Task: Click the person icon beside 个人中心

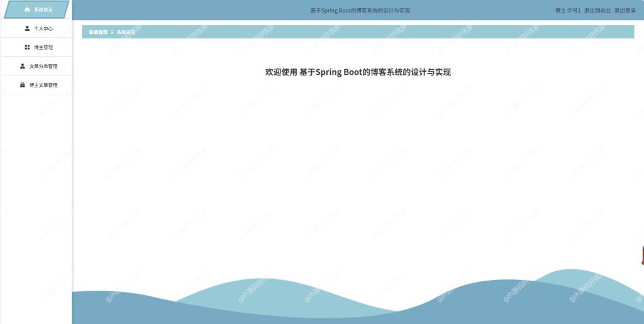Action: coord(27,28)
